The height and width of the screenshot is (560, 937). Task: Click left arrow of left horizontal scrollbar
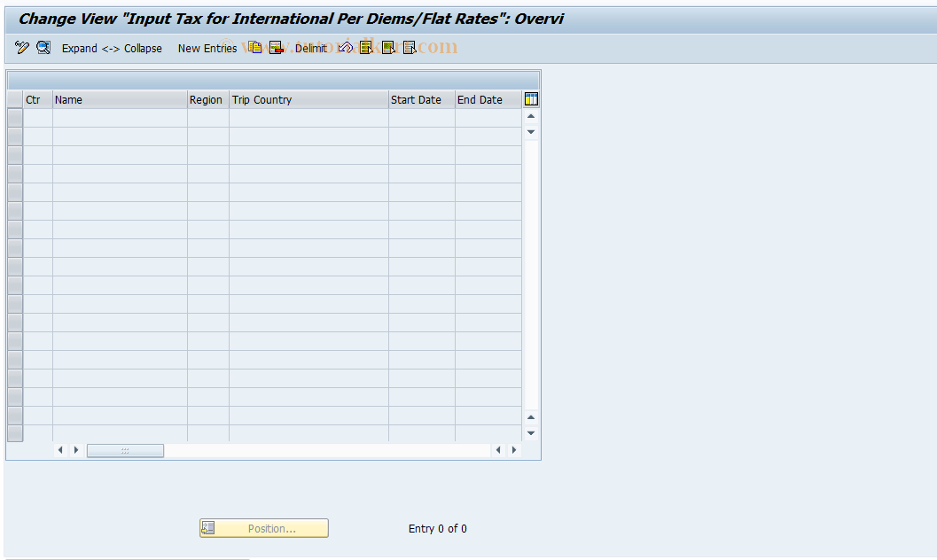click(60, 450)
